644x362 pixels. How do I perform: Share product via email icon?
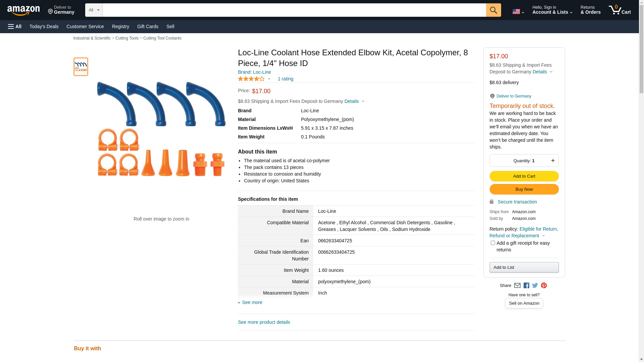point(517,285)
